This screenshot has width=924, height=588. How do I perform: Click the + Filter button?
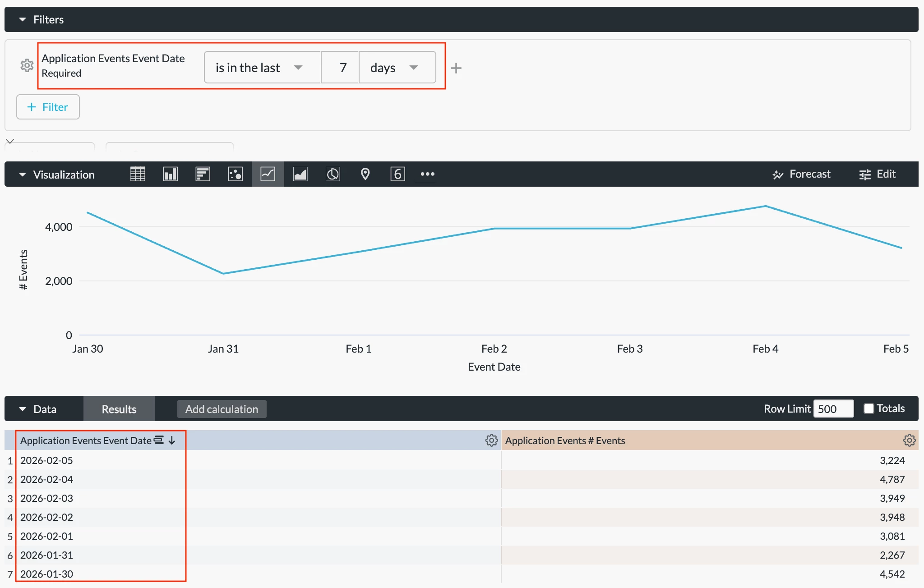48,107
